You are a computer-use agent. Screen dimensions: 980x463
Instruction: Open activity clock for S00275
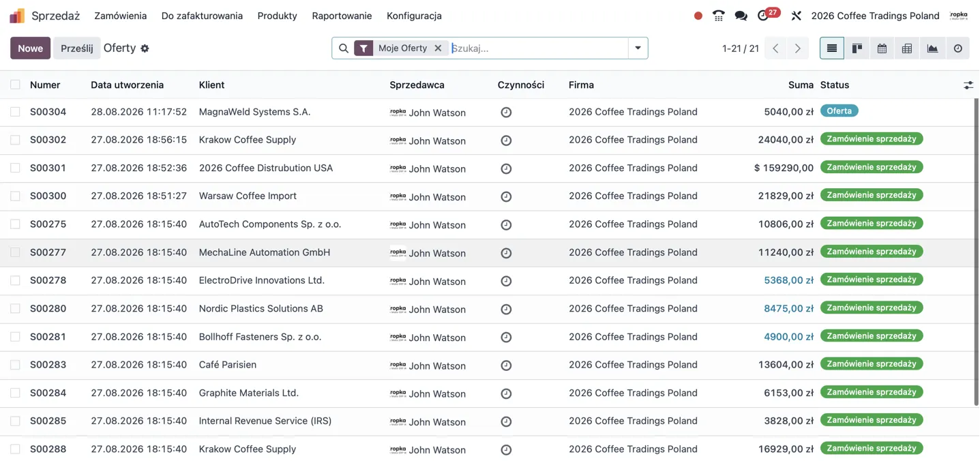click(x=506, y=225)
